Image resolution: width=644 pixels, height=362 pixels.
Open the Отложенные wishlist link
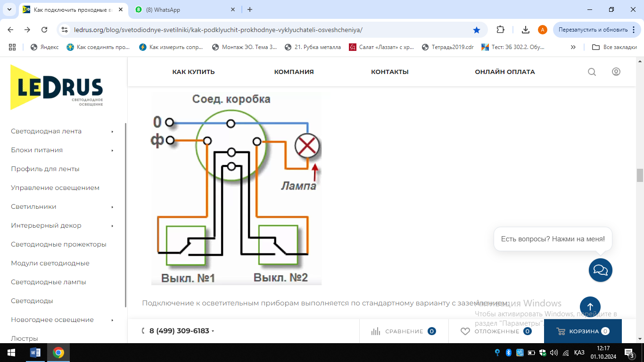pyautogui.click(x=496, y=331)
